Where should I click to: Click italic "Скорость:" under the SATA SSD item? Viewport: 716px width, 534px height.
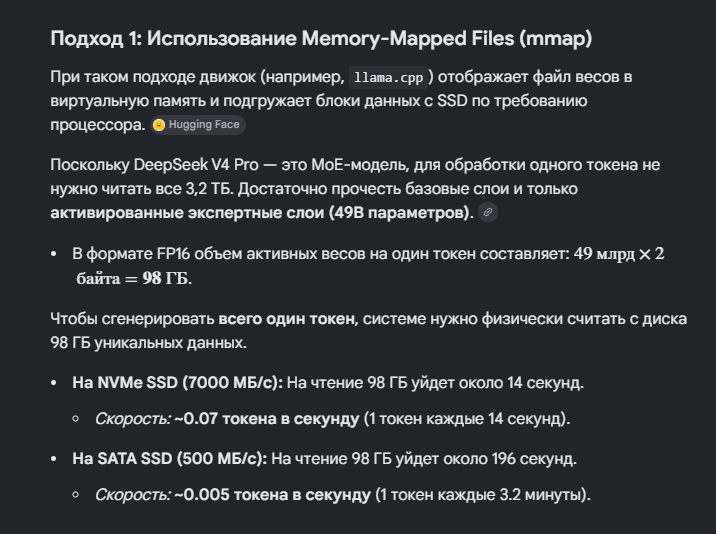[133, 495]
